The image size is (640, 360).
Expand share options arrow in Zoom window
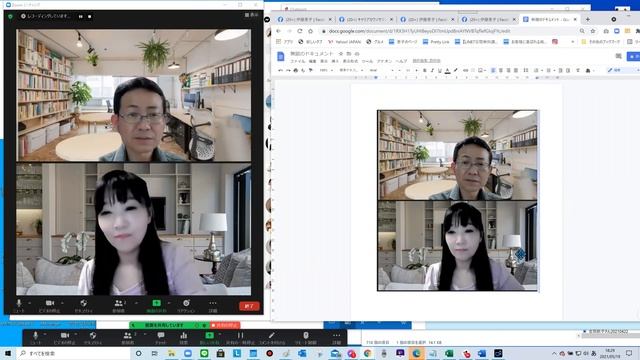coord(169,303)
